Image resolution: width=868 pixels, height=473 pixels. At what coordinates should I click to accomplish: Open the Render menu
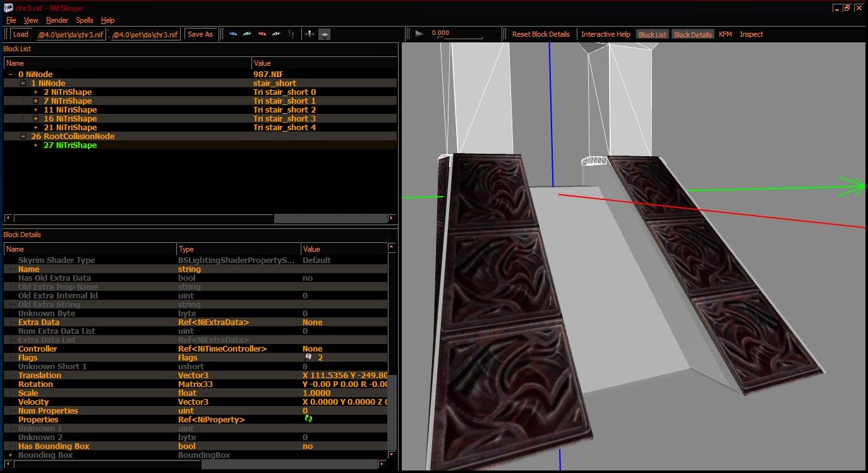point(57,20)
